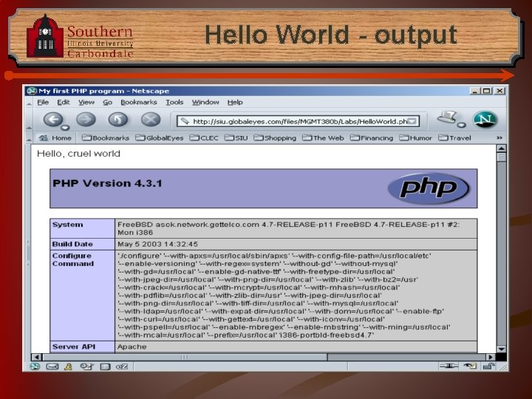The height and width of the screenshot is (399, 532).
Task: Click the online/offline connection status icon
Action: pos(449,366)
